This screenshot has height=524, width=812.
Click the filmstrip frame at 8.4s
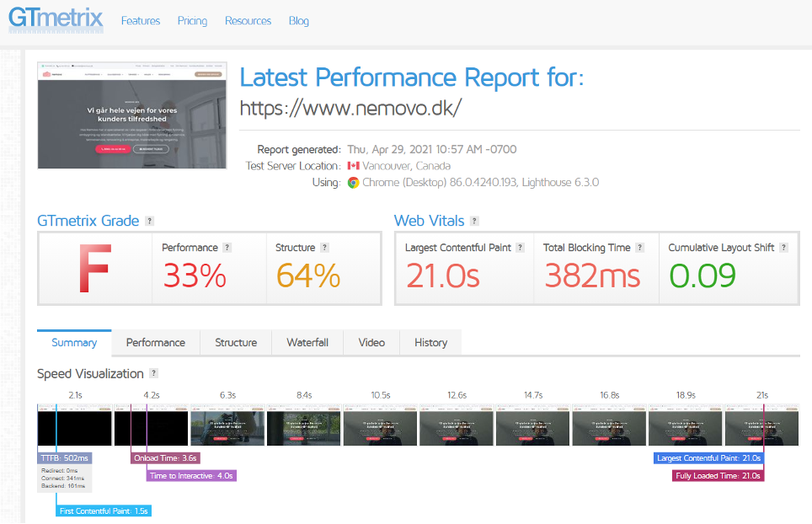pyautogui.click(x=304, y=425)
